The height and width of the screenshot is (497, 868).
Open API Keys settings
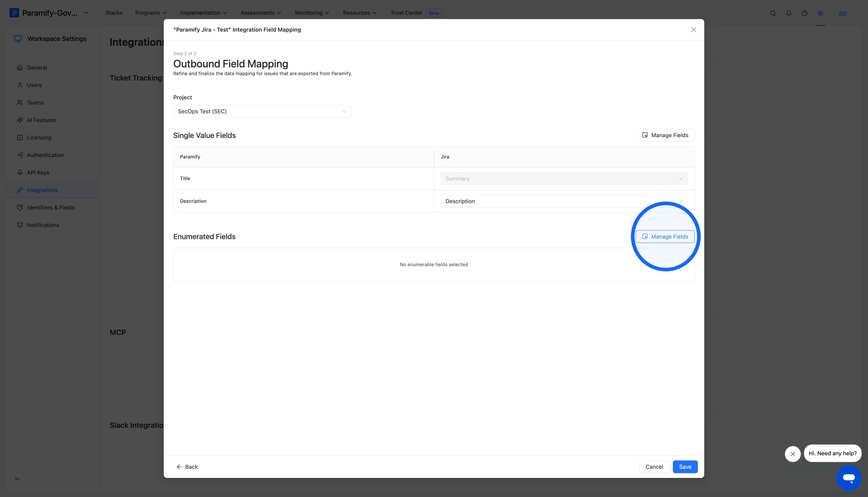pyautogui.click(x=52, y=172)
